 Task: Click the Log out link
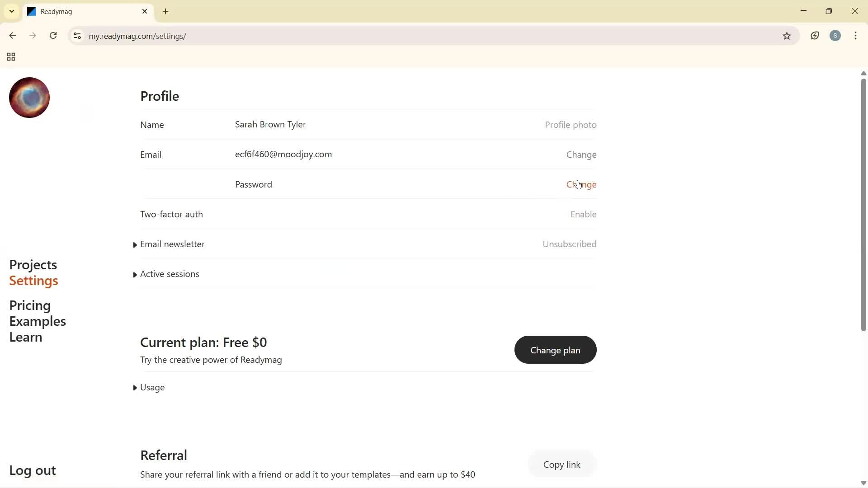[32, 470]
